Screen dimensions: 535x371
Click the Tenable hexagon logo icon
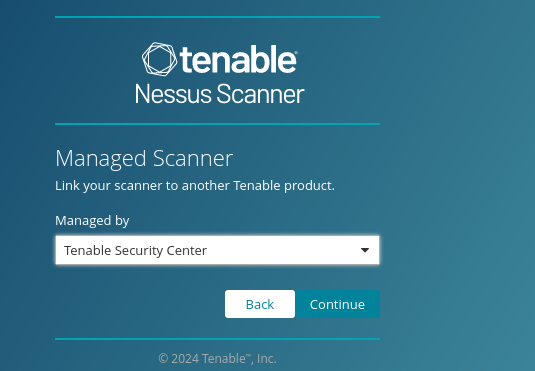[x=159, y=59]
